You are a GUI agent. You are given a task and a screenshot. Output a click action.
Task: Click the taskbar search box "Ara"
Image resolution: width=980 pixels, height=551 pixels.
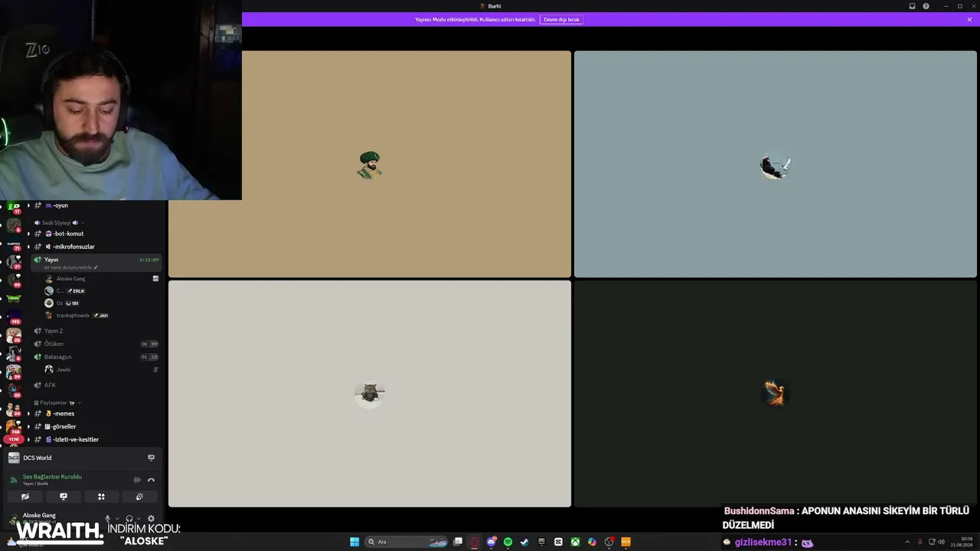pos(407,542)
